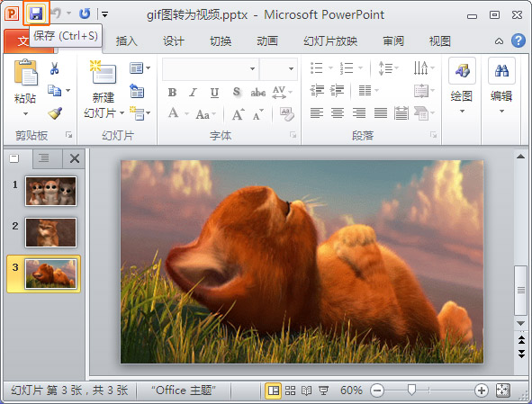Click the New Slide icon

click(x=104, y=72)
